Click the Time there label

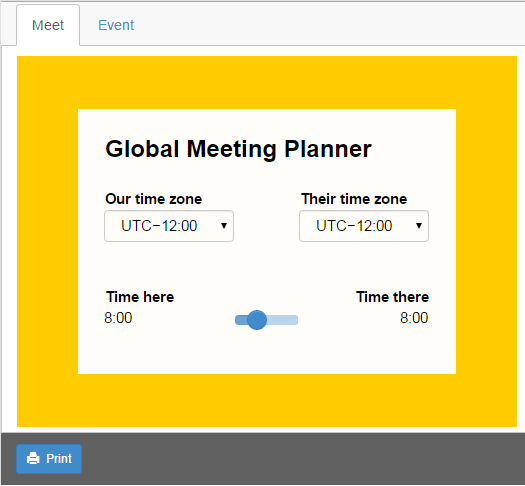point(392,297)
